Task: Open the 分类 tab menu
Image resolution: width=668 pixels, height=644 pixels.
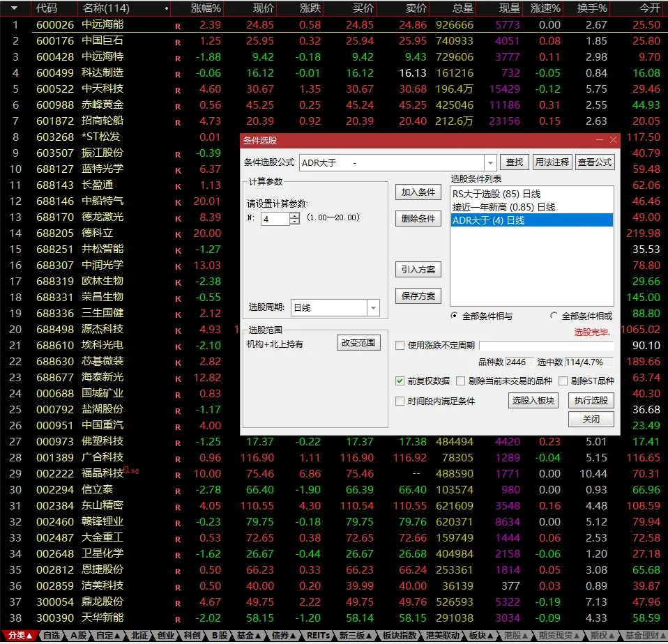Action: pyautogui.click(x=20, y=636)
